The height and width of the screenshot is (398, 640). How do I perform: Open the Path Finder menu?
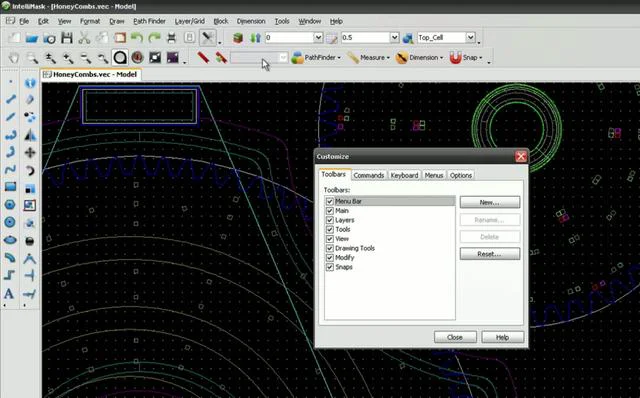pyautogui.click(x=149, y=21)
